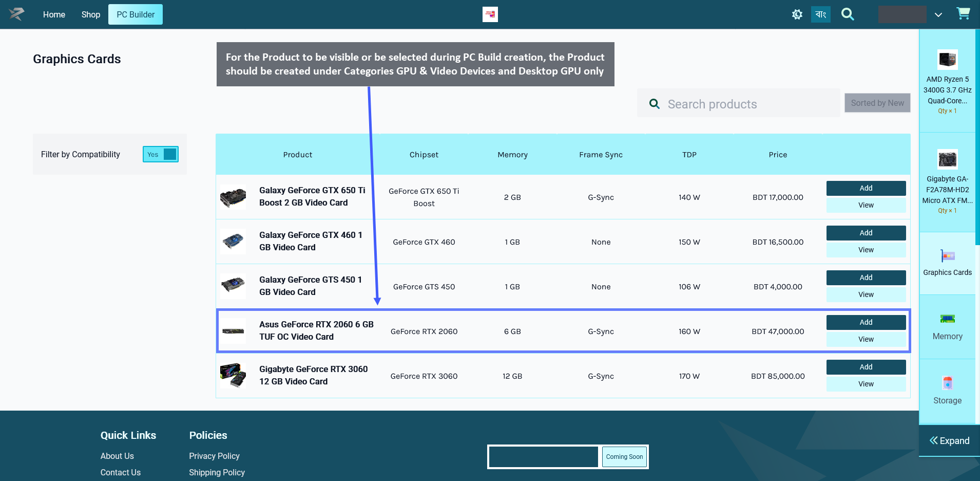
Task: Click the username field in the navbar
Action: point(902,14)
